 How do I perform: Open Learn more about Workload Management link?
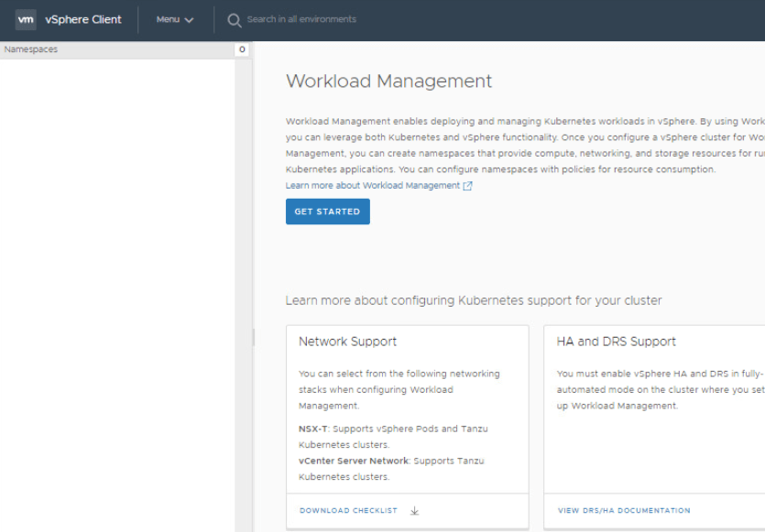point(373,185)
